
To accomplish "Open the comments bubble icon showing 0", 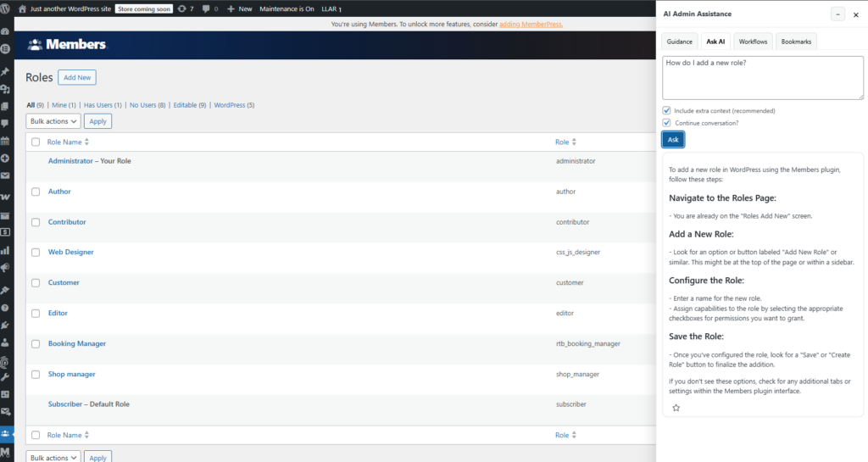I will tap(206, 8).
